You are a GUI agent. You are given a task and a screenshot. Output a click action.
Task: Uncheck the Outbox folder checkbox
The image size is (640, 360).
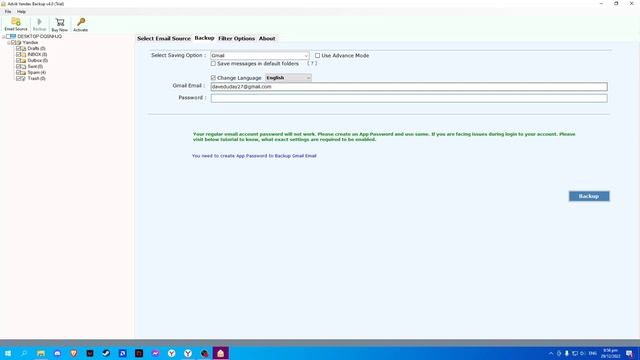pos(18,60)
